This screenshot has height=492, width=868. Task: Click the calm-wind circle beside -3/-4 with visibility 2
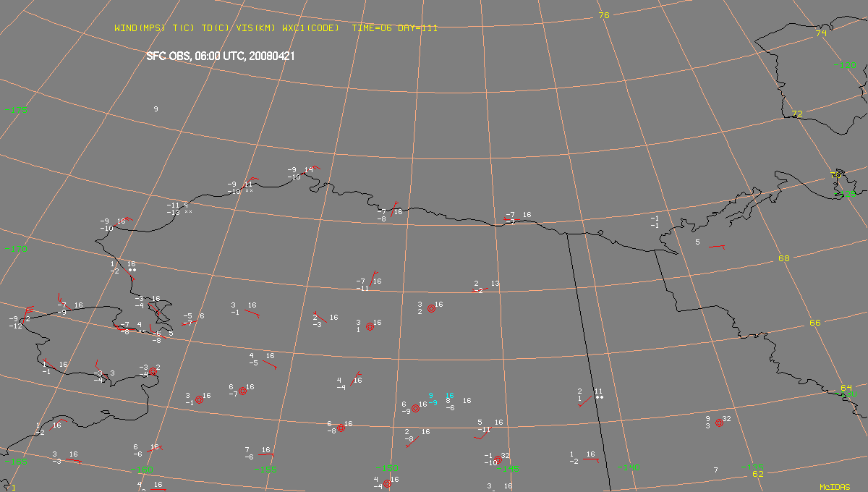pyautogui.click(x=153, y=372)
